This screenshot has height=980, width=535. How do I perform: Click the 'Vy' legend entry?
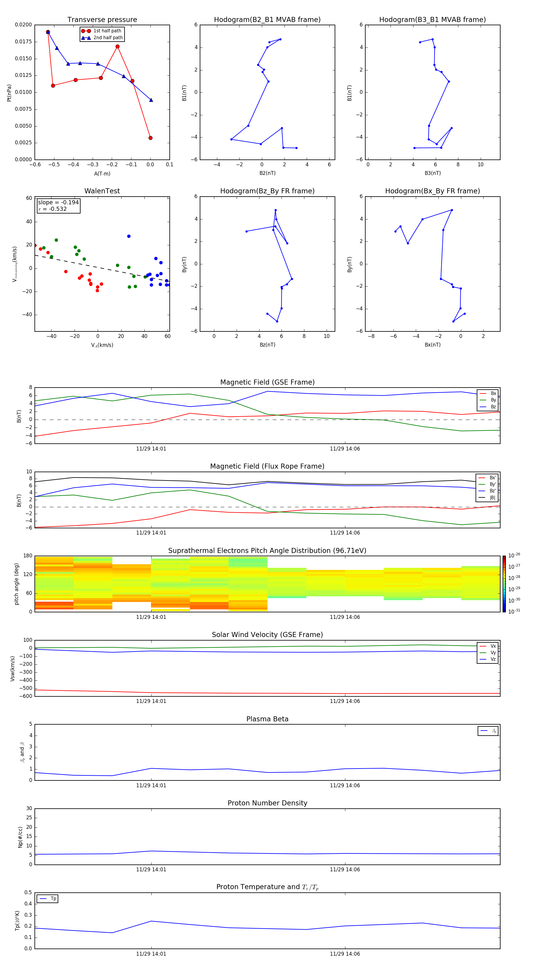click(488, 652)
